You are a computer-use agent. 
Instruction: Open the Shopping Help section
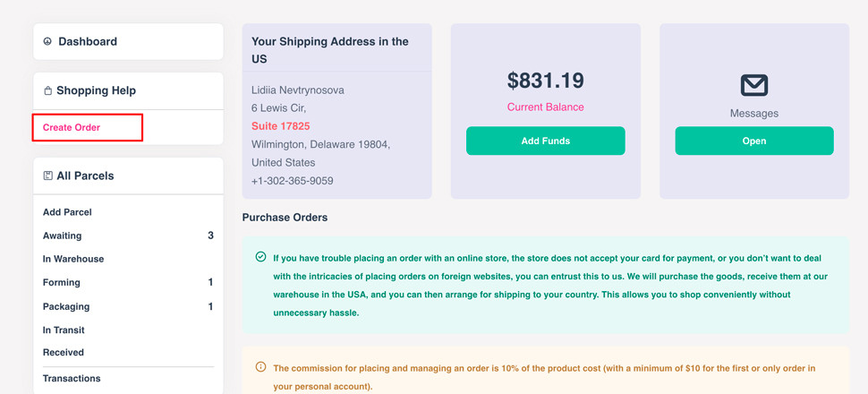pyautogui.click(x=96, y=91)
